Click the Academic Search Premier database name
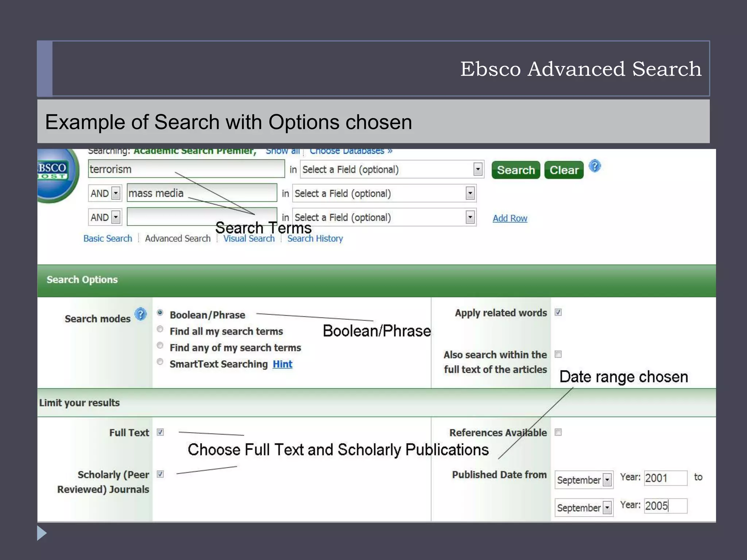Image resolution: width=747 pixels, height=560 pixels. pyautogui.click(x=195, y=152)
